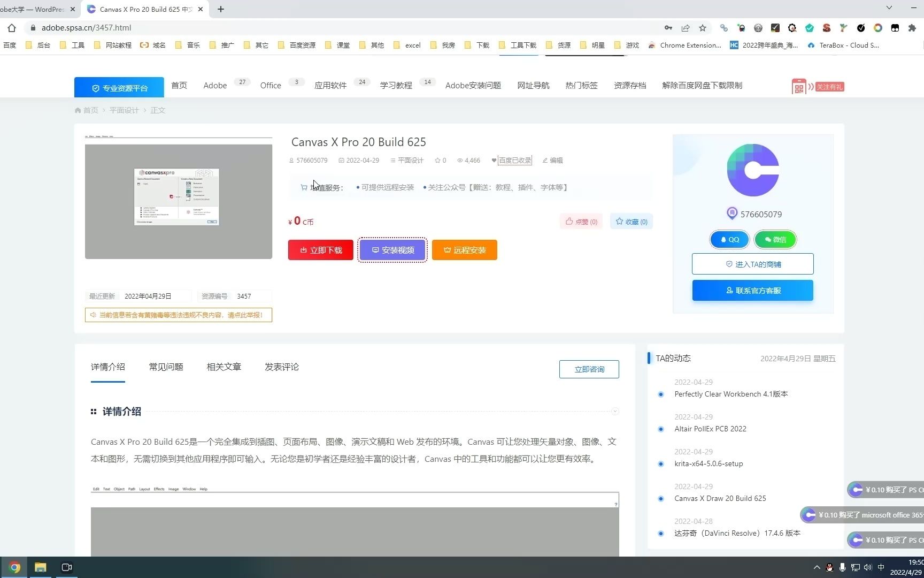Open the Adobe navigation menu
Screen dimensions: 924x578
click(x=215, y=86)
